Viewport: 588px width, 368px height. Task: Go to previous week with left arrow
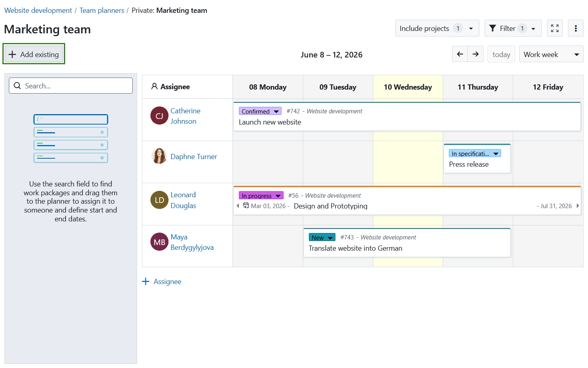pyautogui.click(x=460, y=54)
